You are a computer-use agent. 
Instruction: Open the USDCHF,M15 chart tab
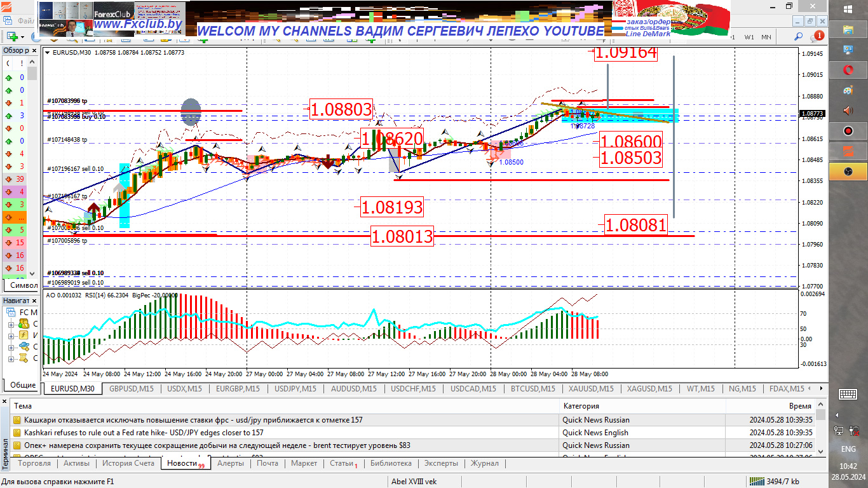(413, 389)
